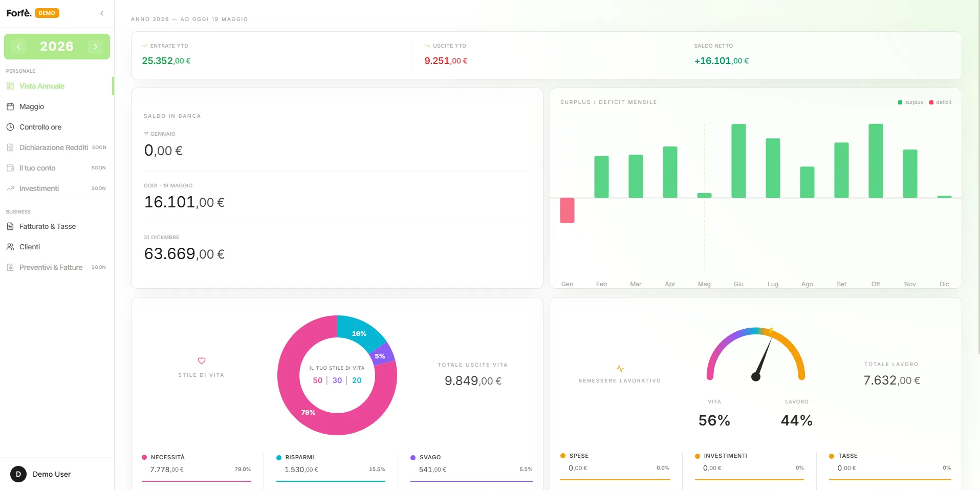Toggle the deficit legend entry
This screenshot has height=490, width=980.
click(x=941, y=102)
